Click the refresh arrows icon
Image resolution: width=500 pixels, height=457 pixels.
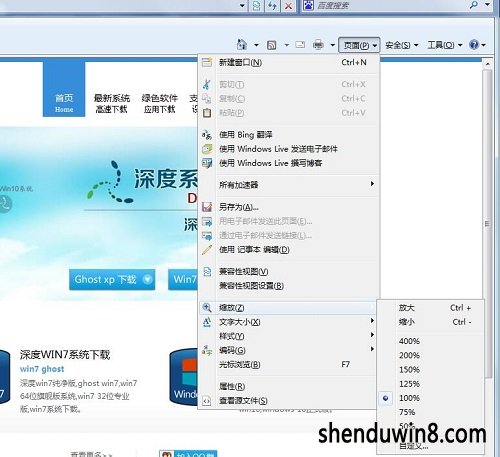tap(272, 6)
